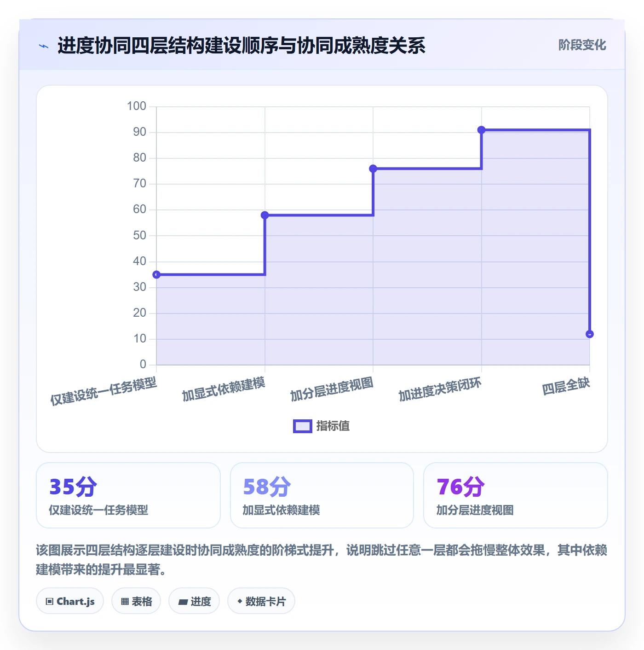This screenshot has width=644, height=650.
Task: Click the Chart.js tag chip
Action: [70, 601]
